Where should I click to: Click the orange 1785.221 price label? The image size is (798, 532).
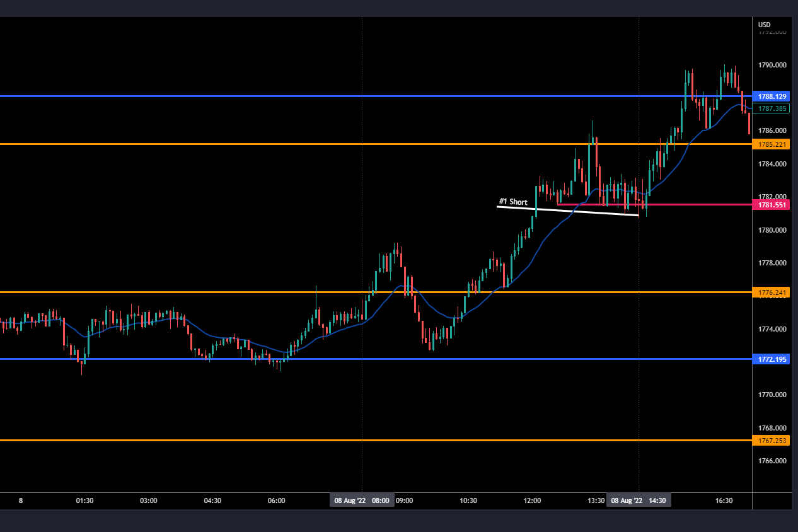click(772, 144)
